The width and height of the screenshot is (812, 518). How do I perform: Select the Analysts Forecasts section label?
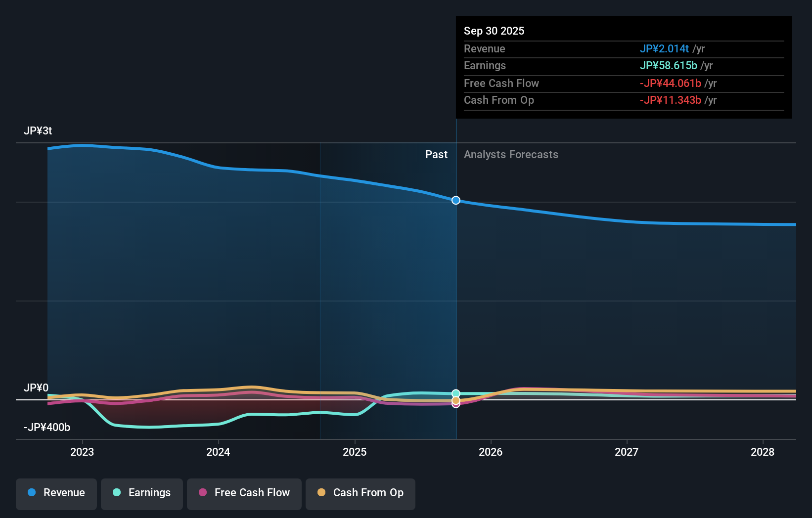[511, 154]
